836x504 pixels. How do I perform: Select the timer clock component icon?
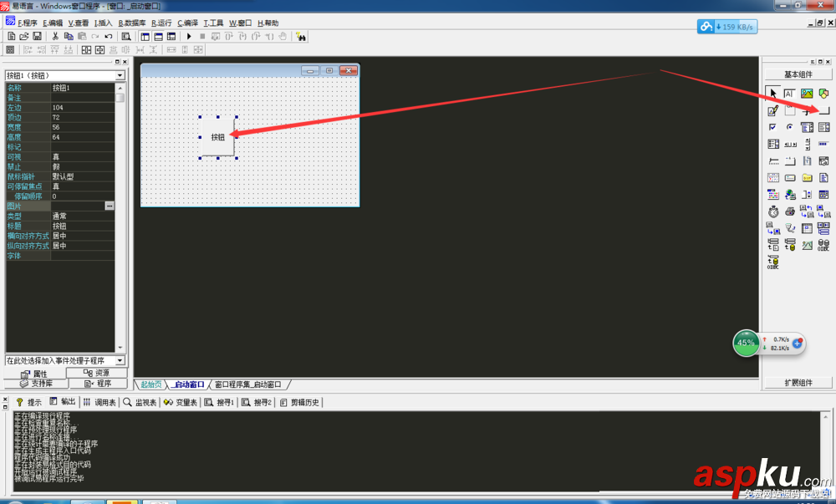pos(772,211)
